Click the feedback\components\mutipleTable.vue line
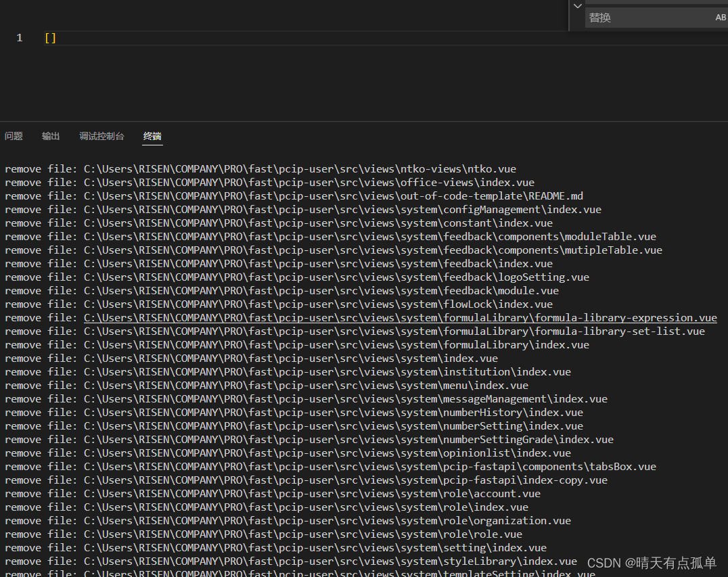This screenshot has height=577, width=728. [x=334, y=250]
